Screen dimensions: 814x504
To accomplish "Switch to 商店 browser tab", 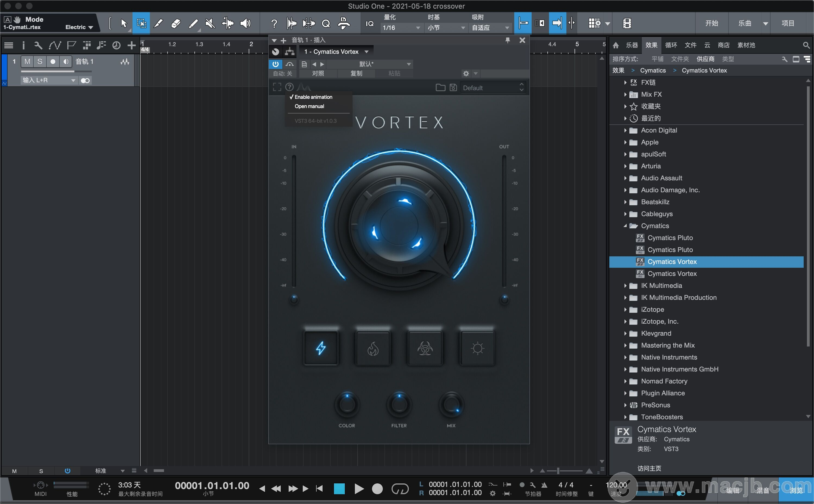I will 724,45.
